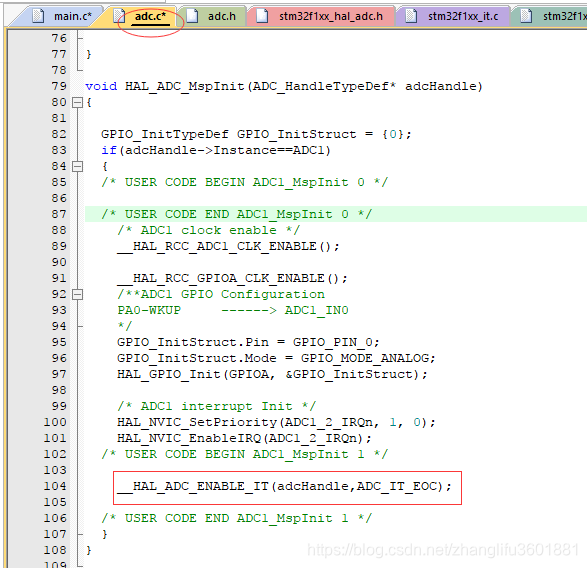The width and height of the screenshot is (587, 568).
Task: Click line number 104 in the gutter
Action: tap(55, 486)
